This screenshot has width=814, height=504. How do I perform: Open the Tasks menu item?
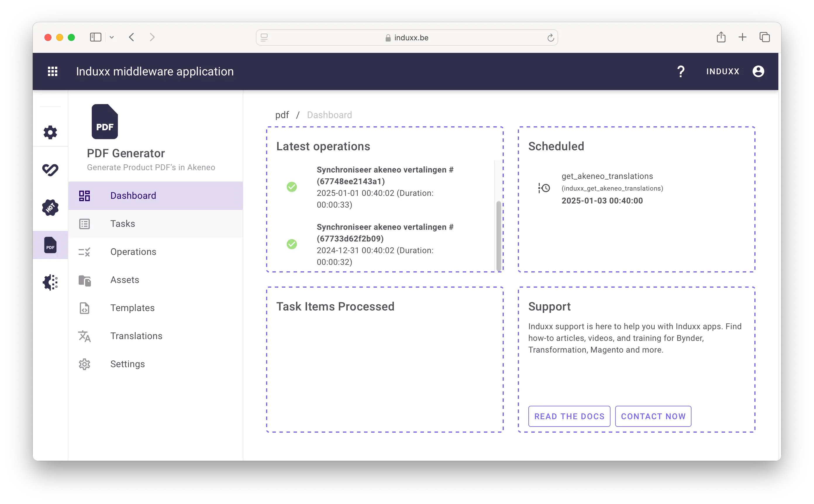coord(123,224)
